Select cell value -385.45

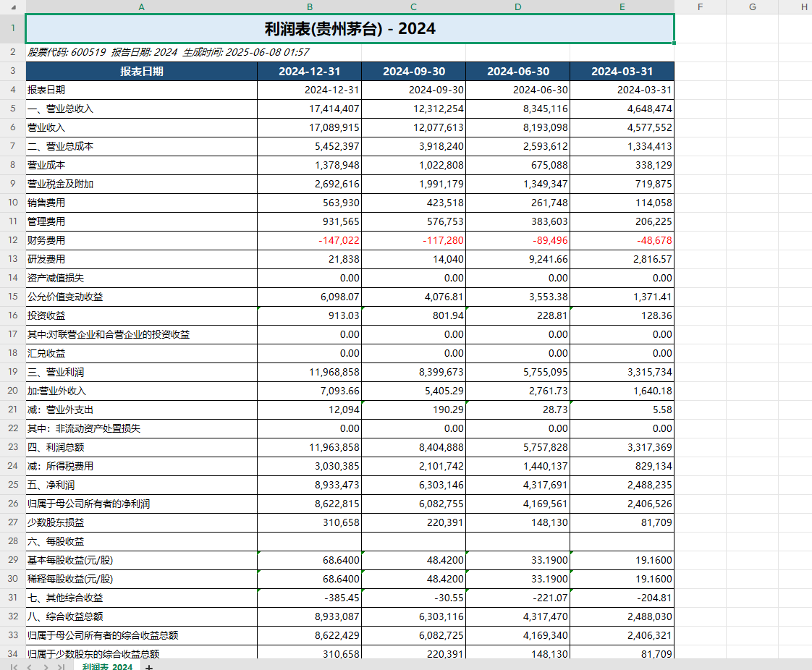click(x=310, y=598)
